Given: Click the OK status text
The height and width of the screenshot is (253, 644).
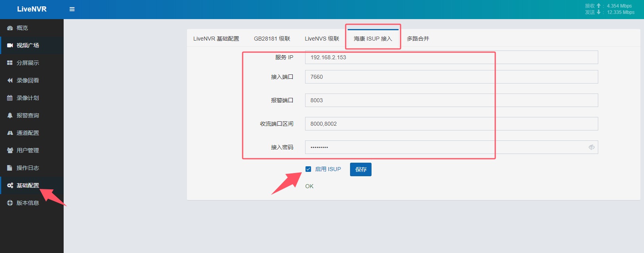Looking at the screenshot, I should [309, 186].
